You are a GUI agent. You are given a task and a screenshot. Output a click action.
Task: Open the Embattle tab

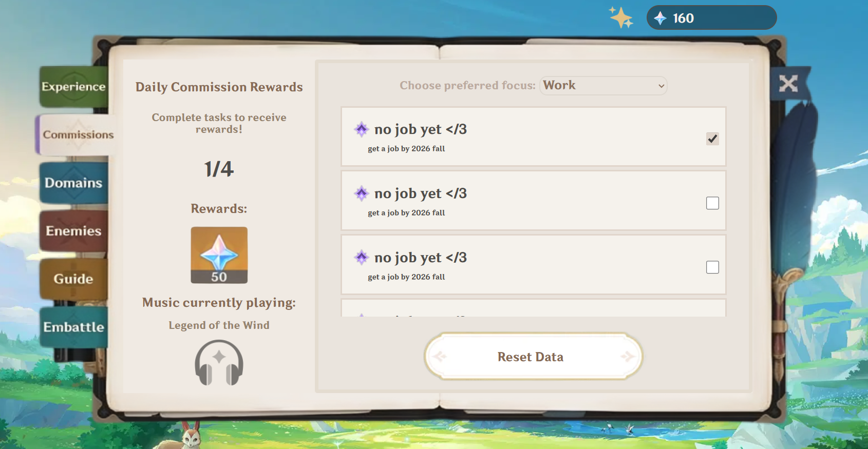tap(73, 327)
